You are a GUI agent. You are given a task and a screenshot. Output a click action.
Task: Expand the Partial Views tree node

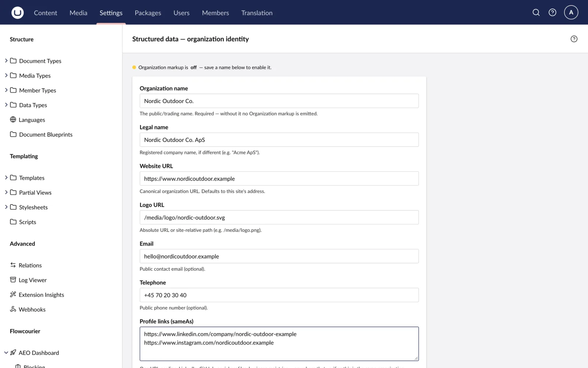tap(6, 192)
